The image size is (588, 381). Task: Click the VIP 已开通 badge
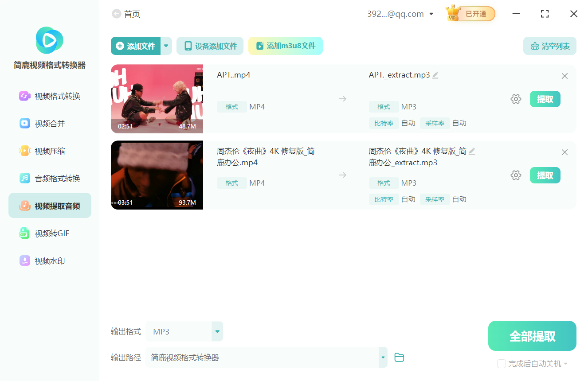point(470,13)
